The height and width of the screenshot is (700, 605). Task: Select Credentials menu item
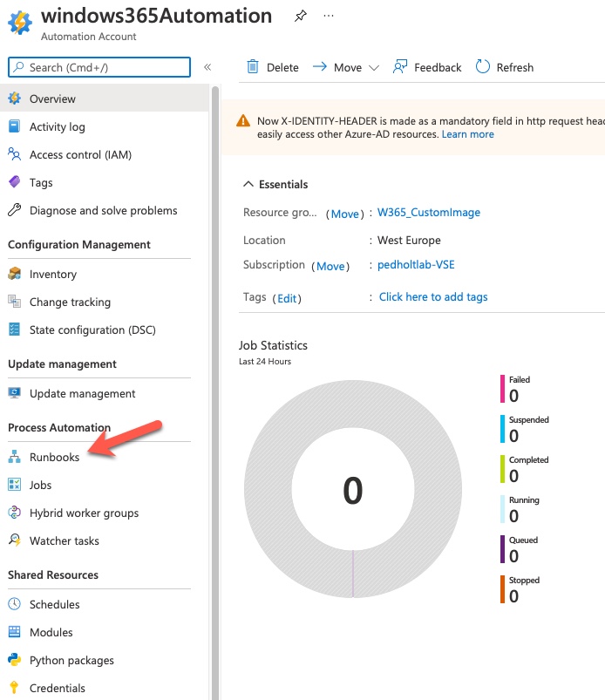click(x=58, y=688)
